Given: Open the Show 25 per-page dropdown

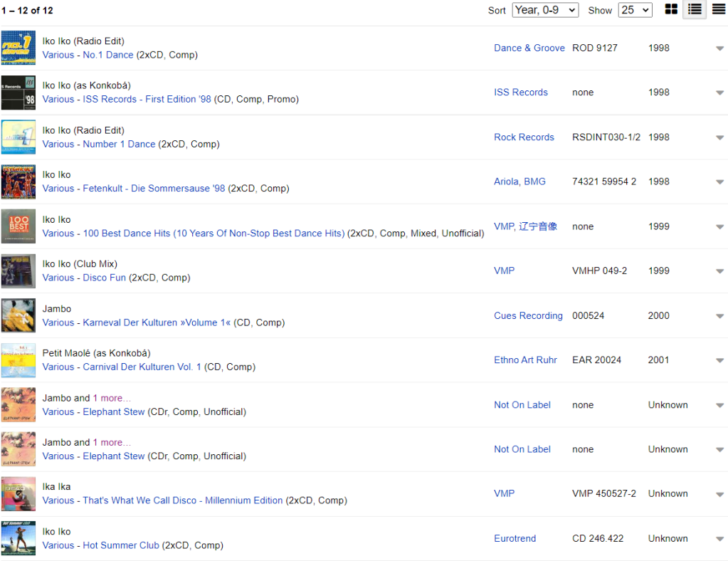Looking at the screenshot, I should (x=635, y=10).
